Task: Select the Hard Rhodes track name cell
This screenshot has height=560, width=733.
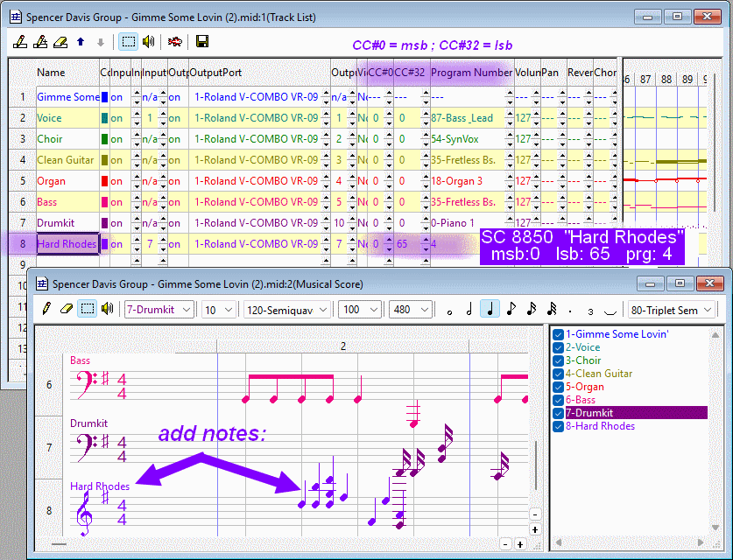Action: click(x=67, y=244)
